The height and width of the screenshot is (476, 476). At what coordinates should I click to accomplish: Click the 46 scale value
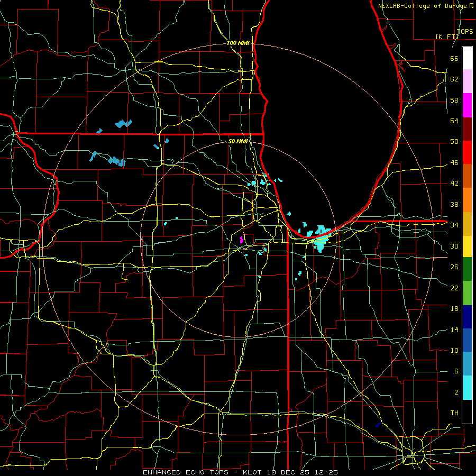(x=454, y=163)
